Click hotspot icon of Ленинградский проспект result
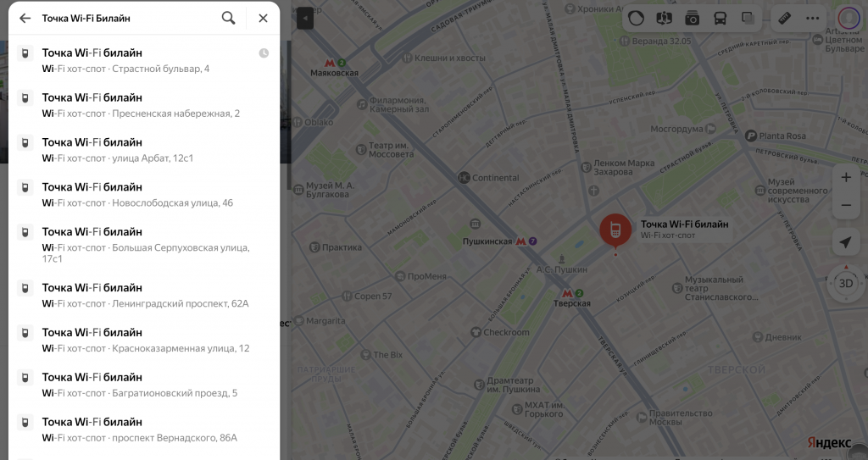This screenshot has height=460, width=868. (25, 288)
